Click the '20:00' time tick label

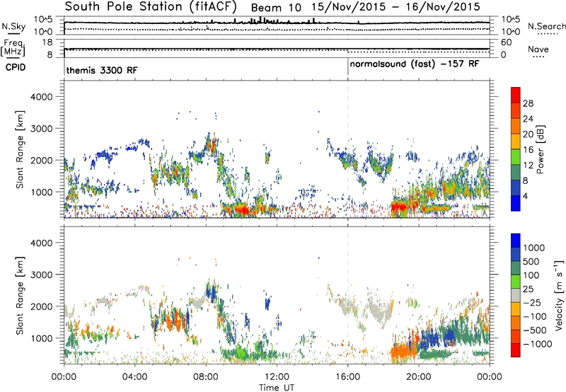(418, 377)
